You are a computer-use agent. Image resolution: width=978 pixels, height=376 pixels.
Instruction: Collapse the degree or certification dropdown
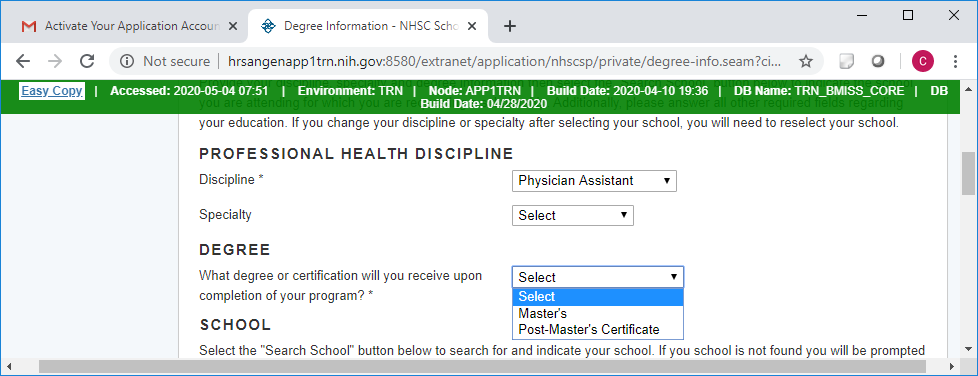[598, 277]
